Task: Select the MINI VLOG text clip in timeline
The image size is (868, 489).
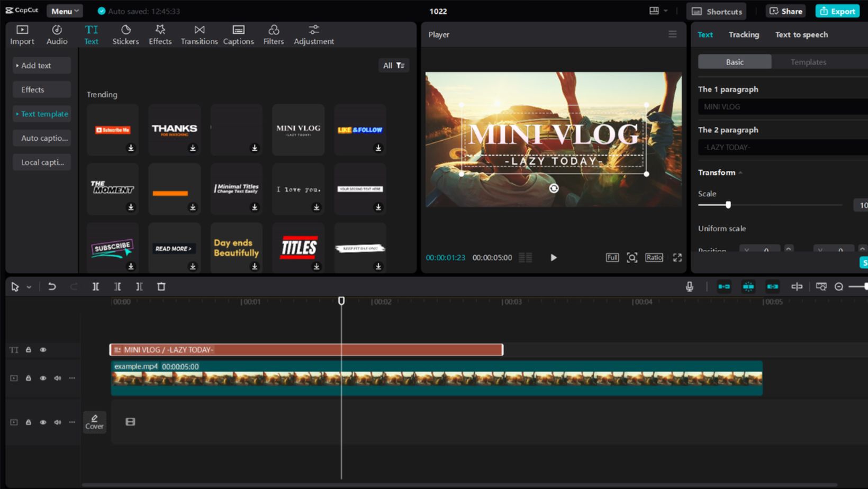Action: [306, 350]
